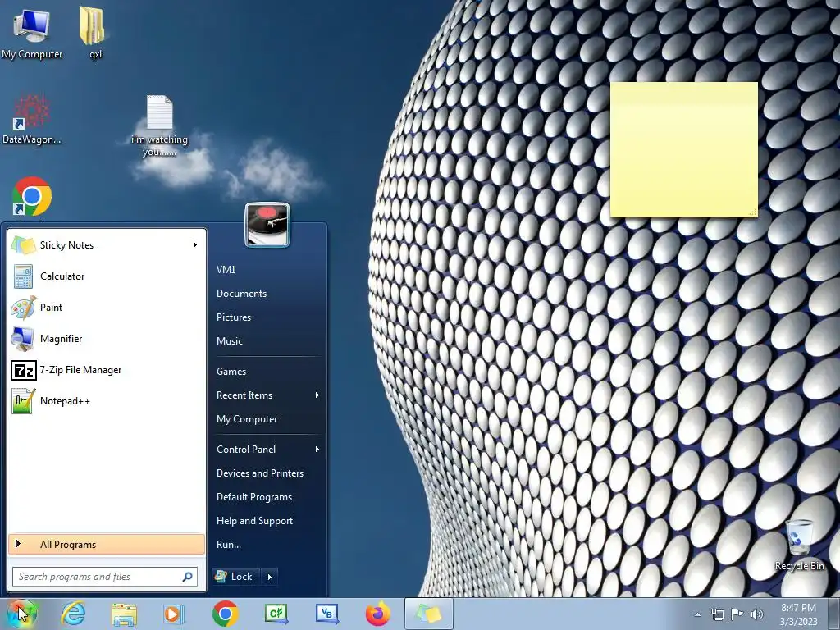Click the sticky note resize grip
The image size is (840, 630).
click(753, 212)
